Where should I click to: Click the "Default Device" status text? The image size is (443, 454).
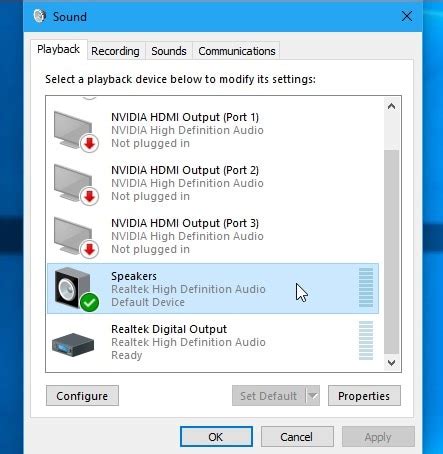click(148, 302)
